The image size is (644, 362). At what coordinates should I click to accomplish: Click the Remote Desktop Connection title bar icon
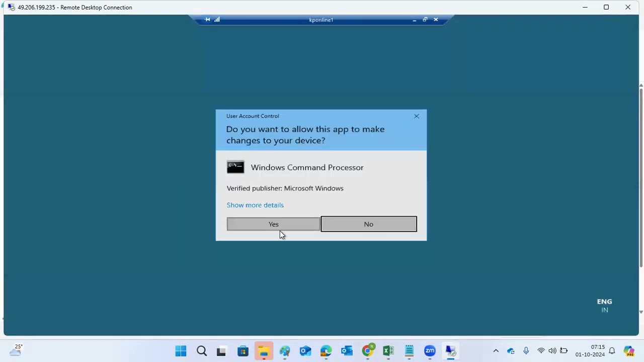coord(11,7)
